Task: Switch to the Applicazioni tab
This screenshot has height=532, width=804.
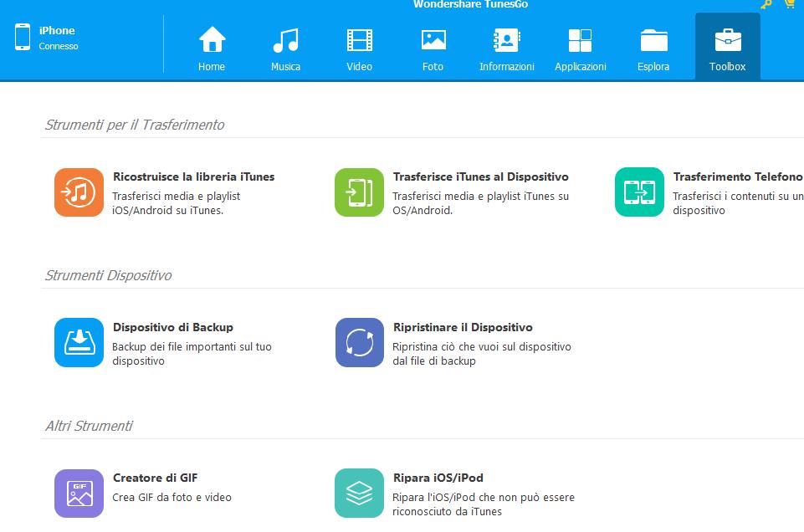Action: point(581,49)
